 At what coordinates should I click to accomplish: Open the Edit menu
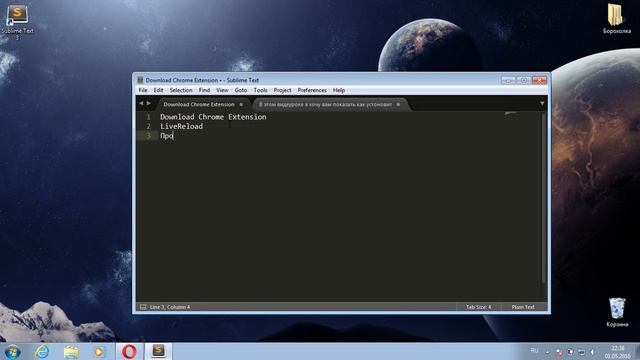tap(158, 90)
